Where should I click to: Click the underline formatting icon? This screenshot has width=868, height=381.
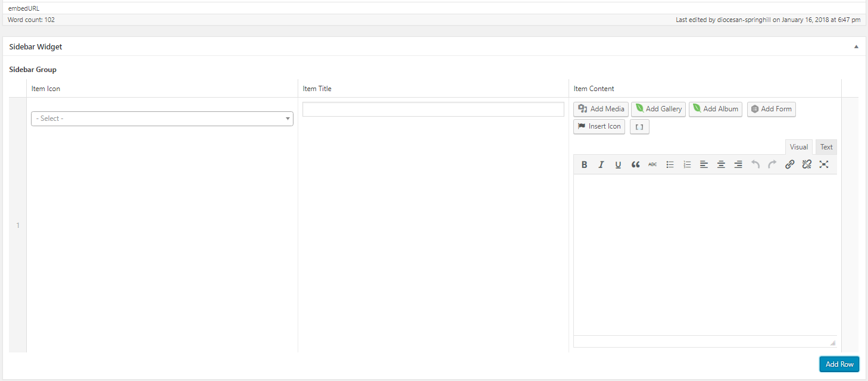click(x=618, y=165)
